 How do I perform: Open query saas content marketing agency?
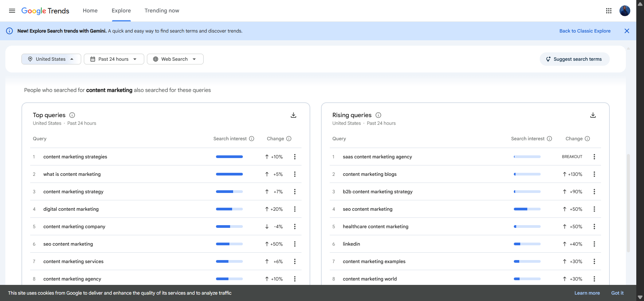click(x=377, y=157)
